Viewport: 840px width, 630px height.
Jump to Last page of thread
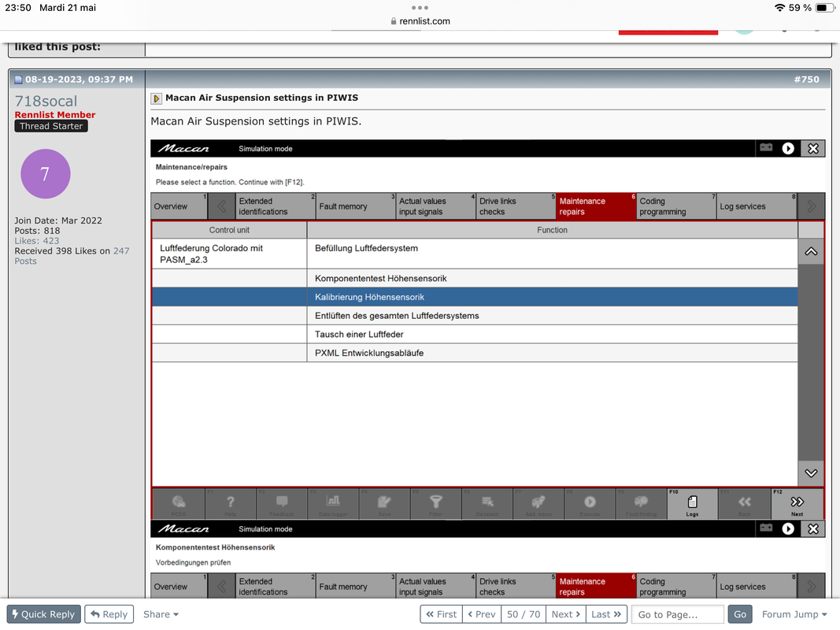(606, 614)
